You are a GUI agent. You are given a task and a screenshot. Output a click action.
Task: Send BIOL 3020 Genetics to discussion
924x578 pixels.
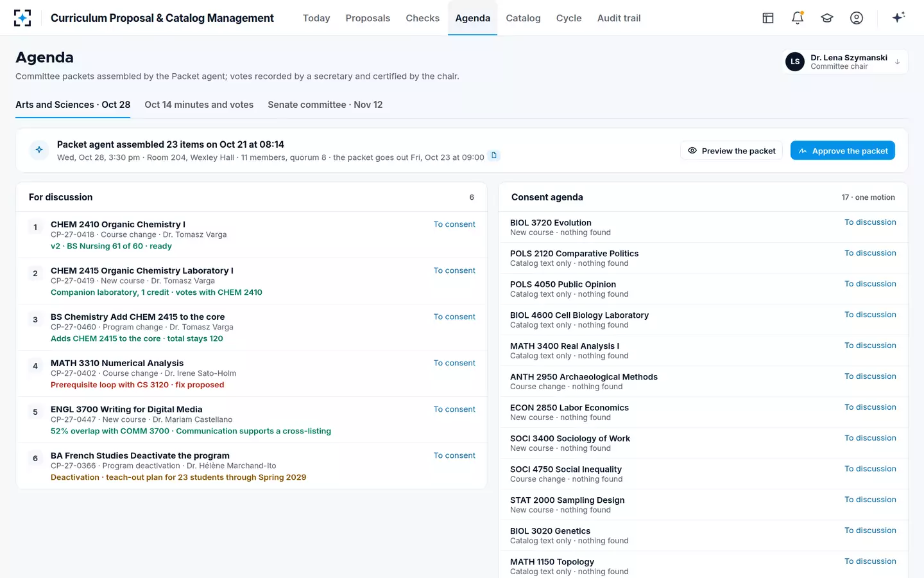pyautogui.click(x=870, y=530)
